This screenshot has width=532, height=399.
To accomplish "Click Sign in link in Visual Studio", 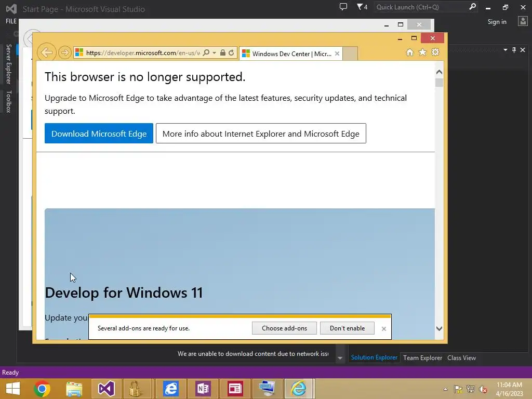I will point(497,22).
